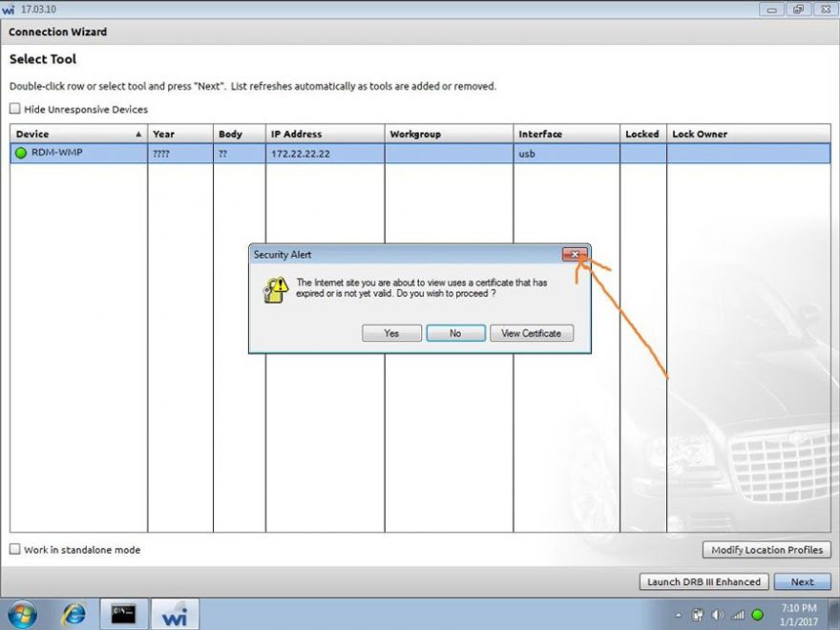The height and width of the screenshot is (630, 840).
Task: Open the command prompt window from the taskbar
Action: point(123,614)
